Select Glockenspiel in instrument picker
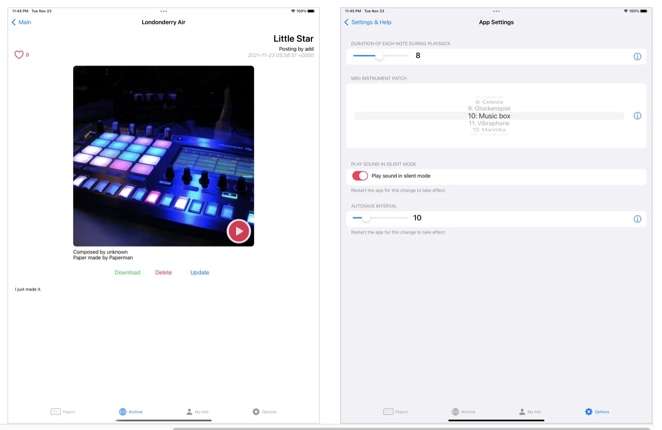 489,108
